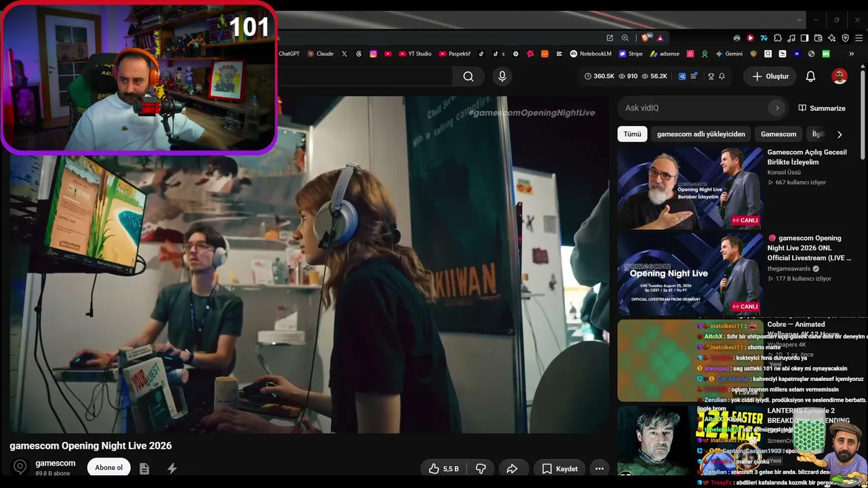Open Konsol Üssü's watch-along video thumbnail
The width and height of the screenshot is (868, 488).
pyautogui.click(x=690, y=189)
